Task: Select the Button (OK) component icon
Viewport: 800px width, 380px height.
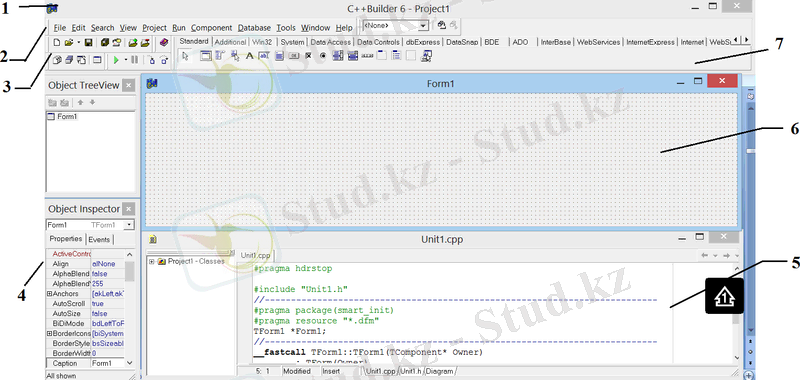Action: 293,56
